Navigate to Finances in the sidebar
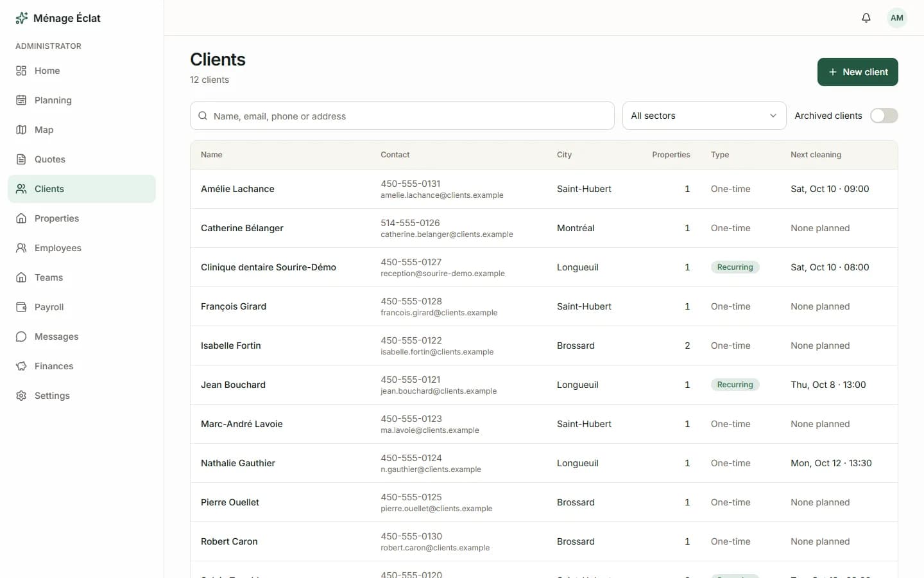Image resolution: width=924 pixels, height=578 pixels. 81,366
